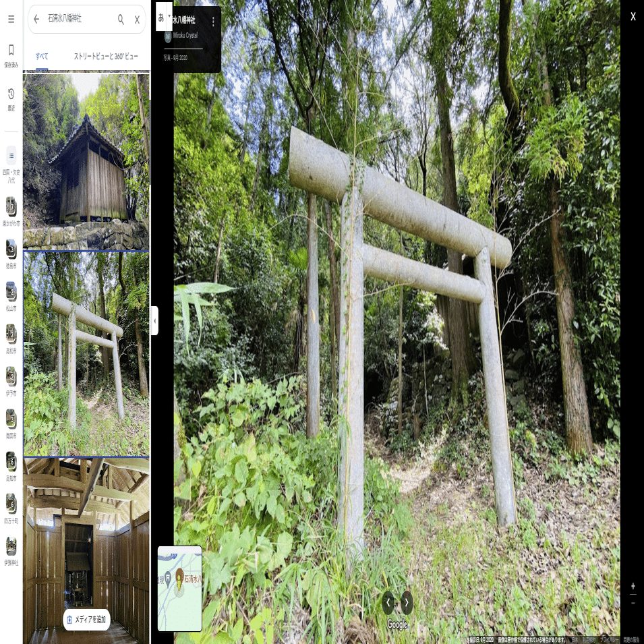Select the stone torii gate thumbnail

(86, 354)
